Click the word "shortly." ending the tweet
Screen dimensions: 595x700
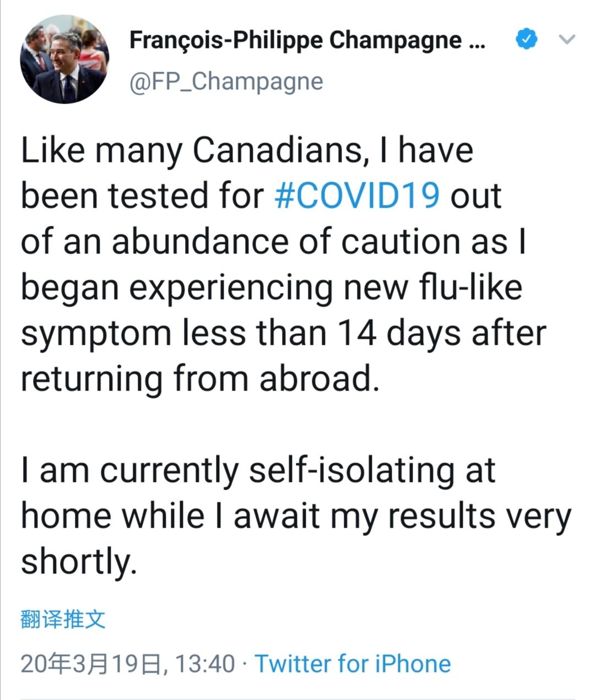(79, 562)
